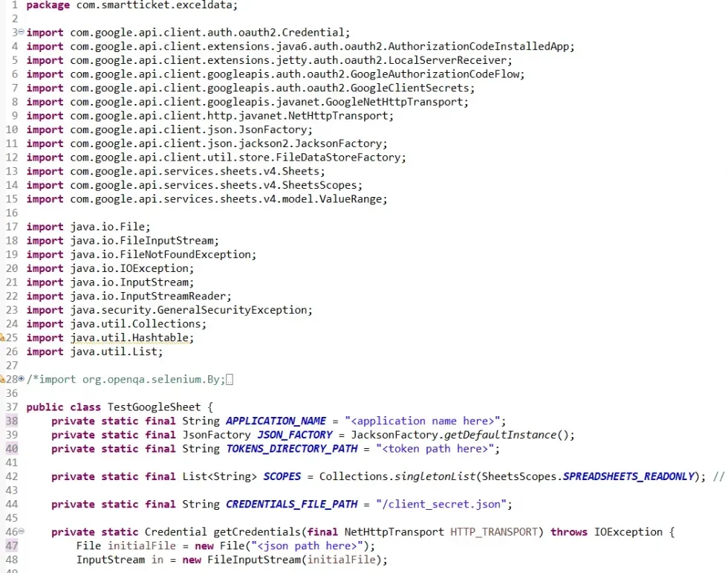Click the JSON_FACTORY constant

tap(295, 435)
